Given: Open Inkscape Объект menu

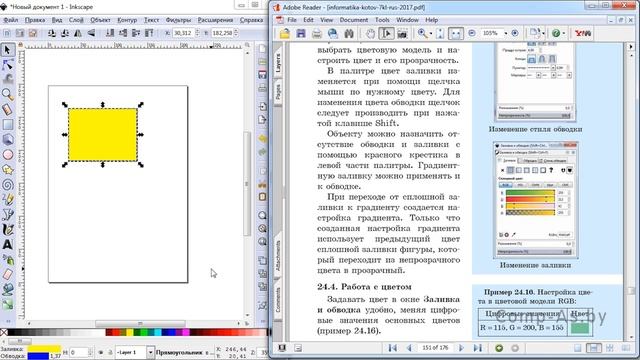Looking at the screenshot, I should click(x=100, y=20).
